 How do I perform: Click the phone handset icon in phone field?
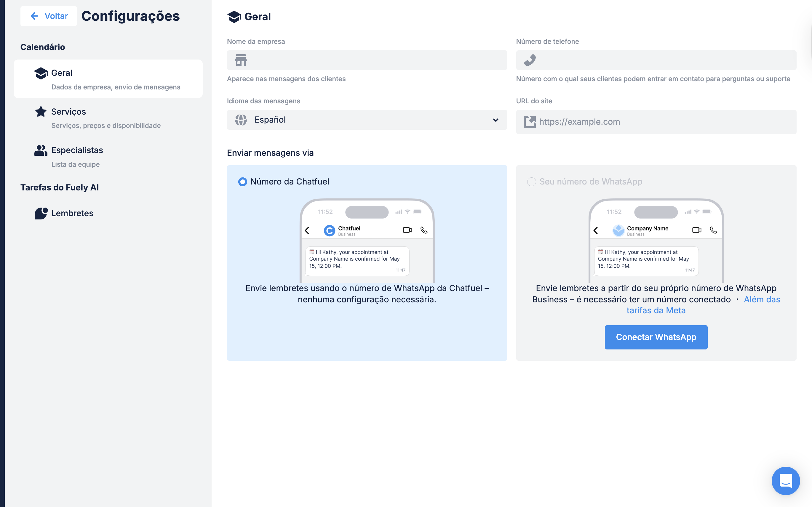point(530,60)
